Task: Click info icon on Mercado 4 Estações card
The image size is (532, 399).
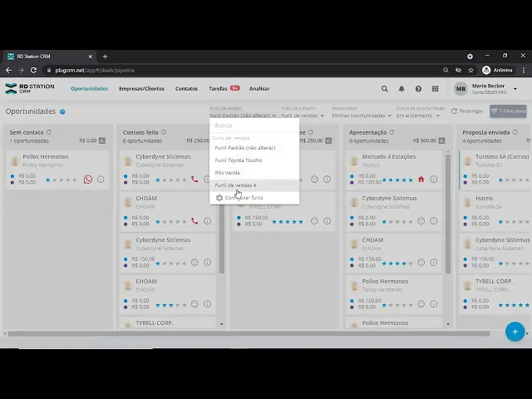Action: pyautogui.click(x=434, y=180)
